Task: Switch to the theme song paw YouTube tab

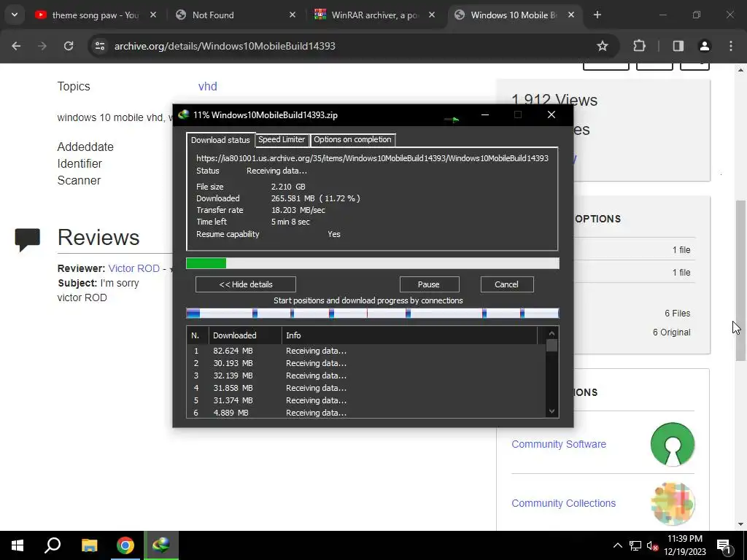Action: click(96, 15)
